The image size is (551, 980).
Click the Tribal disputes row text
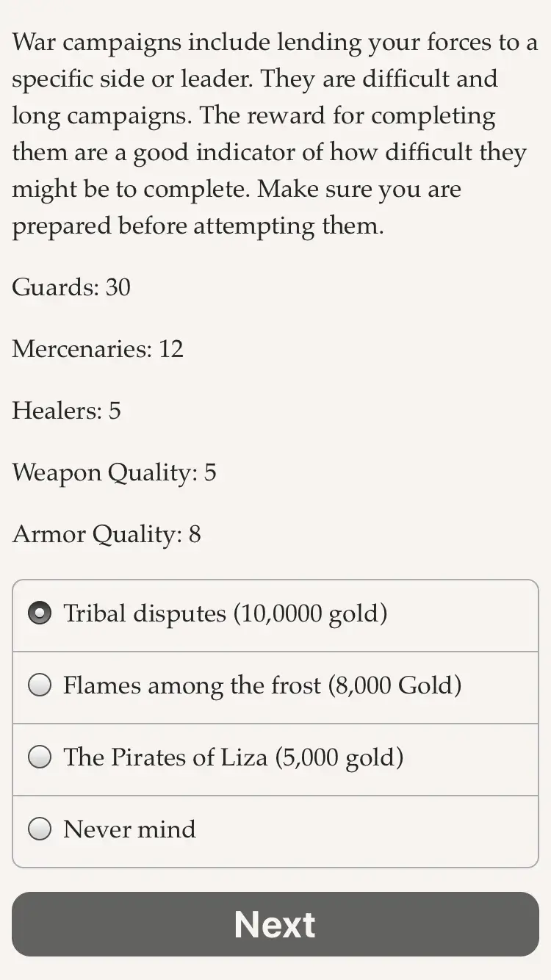225,613
